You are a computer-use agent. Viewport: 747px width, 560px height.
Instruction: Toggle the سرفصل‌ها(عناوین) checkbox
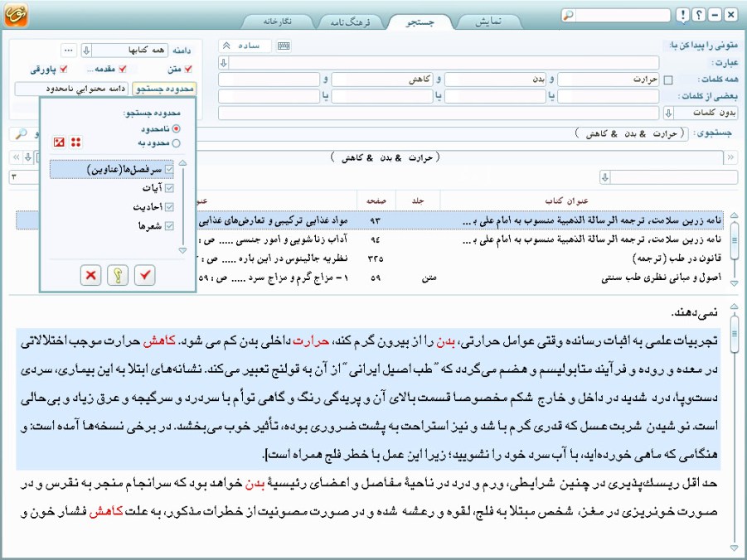(x=169, y=170)
